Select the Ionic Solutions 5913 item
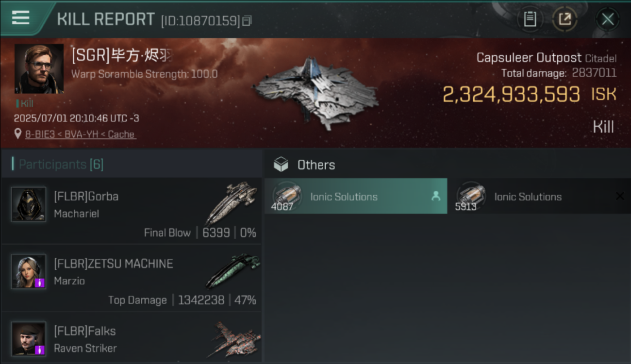Viewport: 631px width, 364px height. [540, 196]
